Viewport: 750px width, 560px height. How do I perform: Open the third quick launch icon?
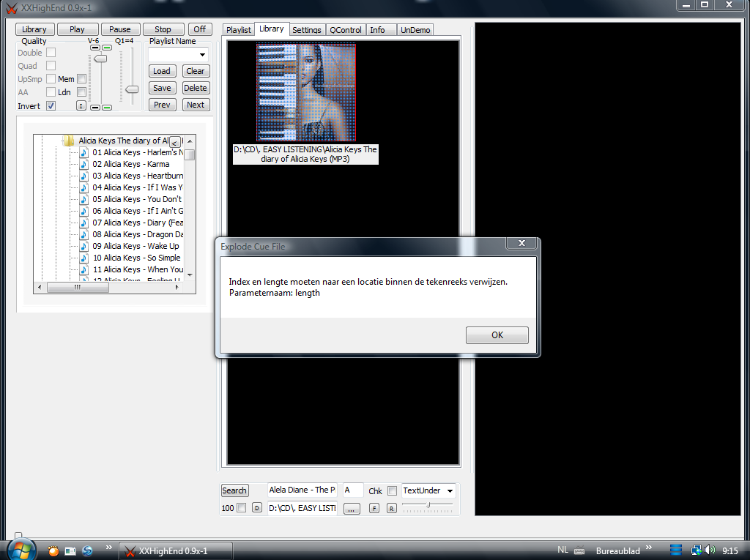point(88,551)
